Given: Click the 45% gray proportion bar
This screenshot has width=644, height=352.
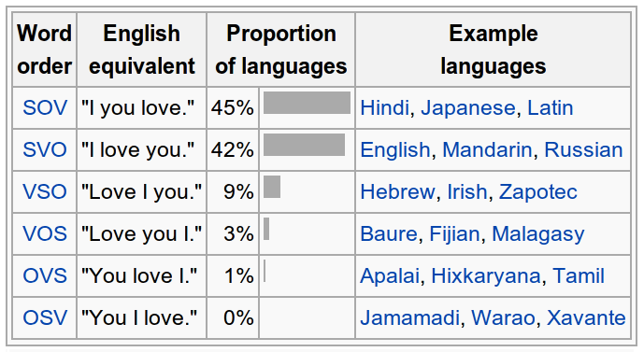Looking at the screenshot, I should pyautogui.click(x=307, y=103).
